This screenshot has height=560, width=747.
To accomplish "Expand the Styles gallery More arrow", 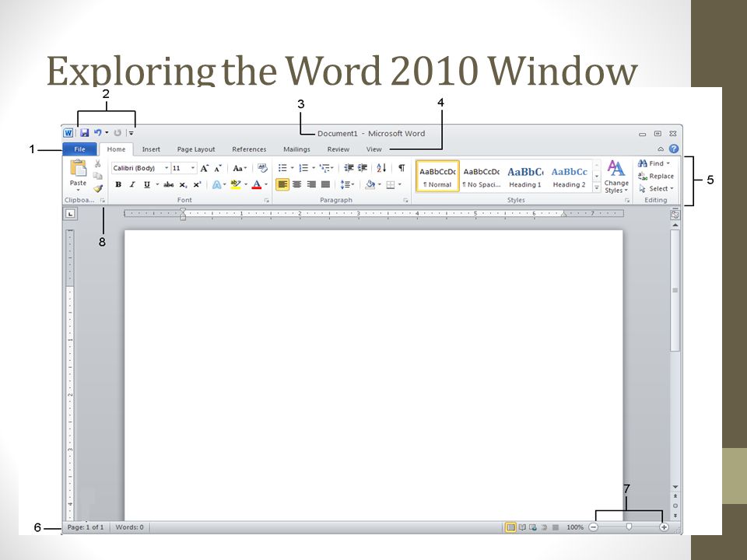I will (597, 187).
